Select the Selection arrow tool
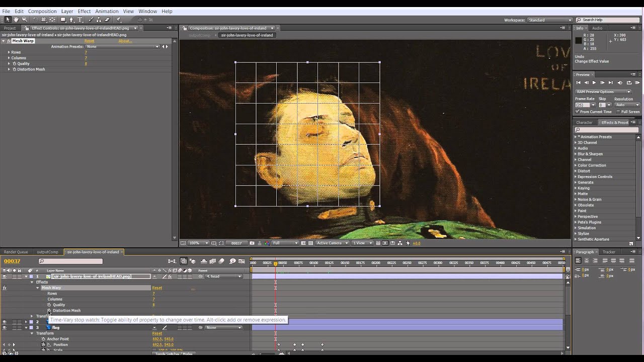The height and width of the screenshot is (362, 644). click(x=8, y=20)
